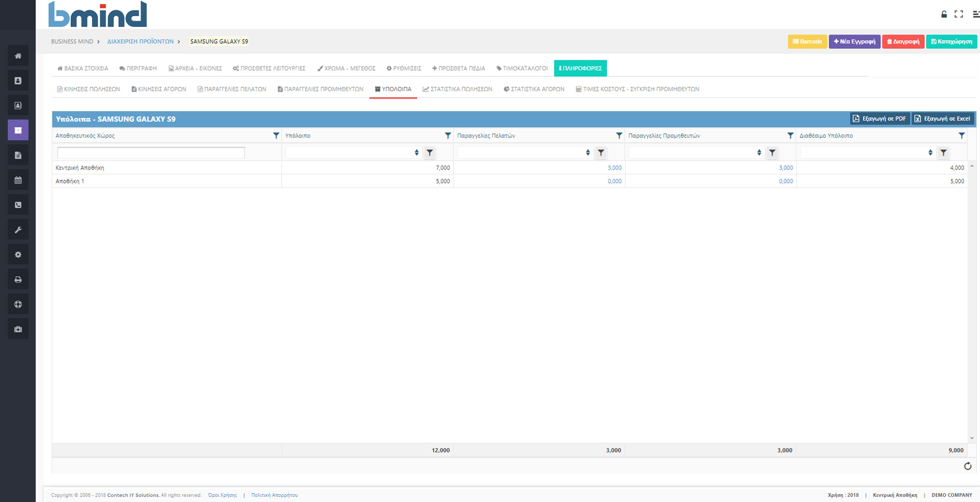Screen dimensions: 980x502
Task: Export table with Εξαγωγή σε Excel
Action: [942, 119]
